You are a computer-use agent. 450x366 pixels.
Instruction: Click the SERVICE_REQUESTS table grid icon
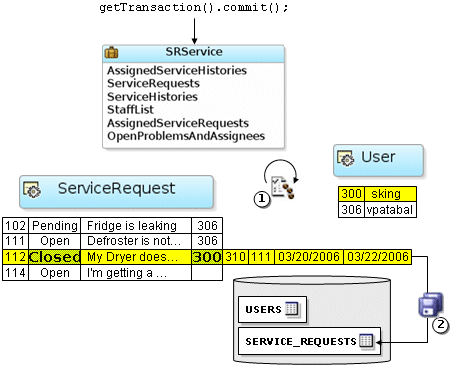(x=366, y=340)
